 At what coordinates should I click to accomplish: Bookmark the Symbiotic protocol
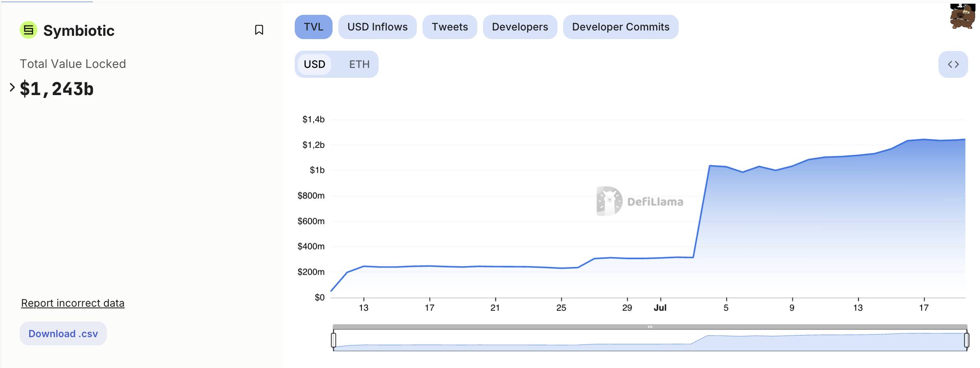coord(259,30)
